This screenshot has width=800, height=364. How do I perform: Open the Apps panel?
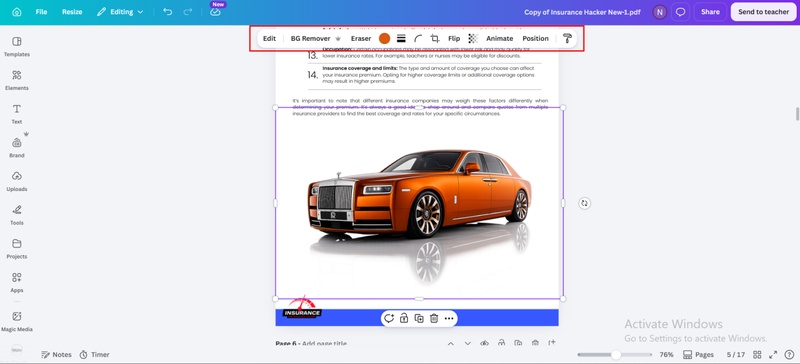[17, 282]
